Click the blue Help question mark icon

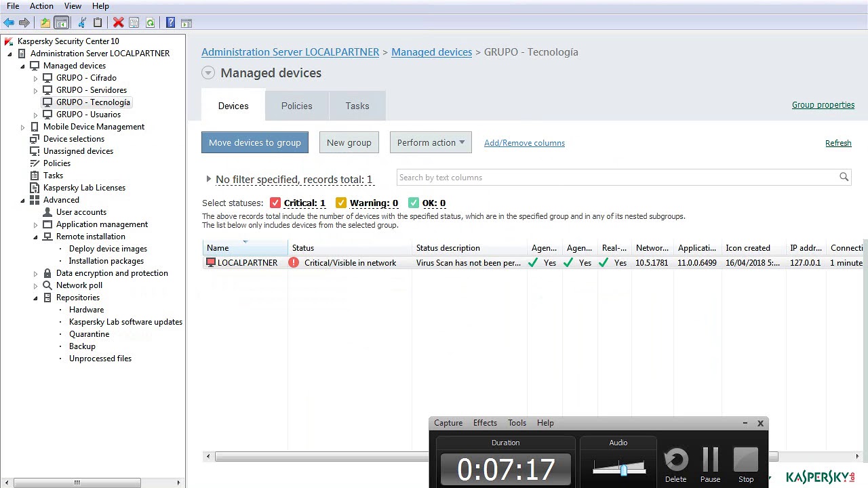[170, 23]
